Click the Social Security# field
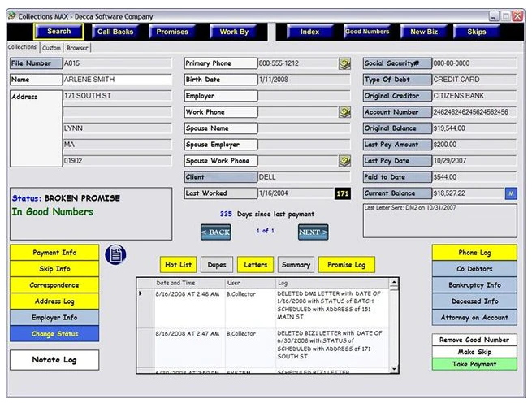This screenshot has height=403, width=532. 474,63
